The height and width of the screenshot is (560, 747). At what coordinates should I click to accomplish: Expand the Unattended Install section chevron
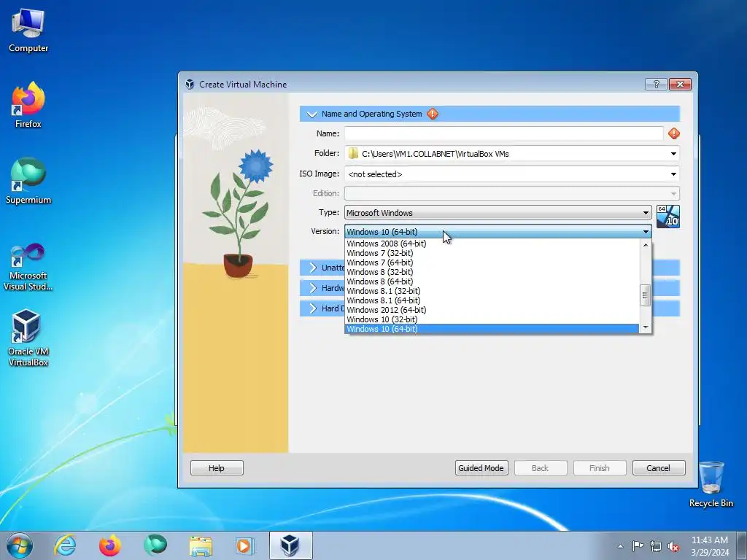tap(312, 268)
